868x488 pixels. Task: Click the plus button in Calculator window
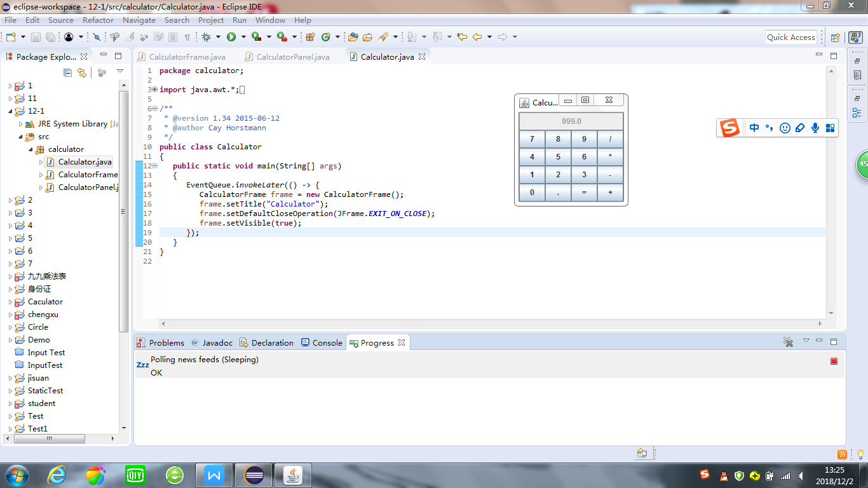point(610,193)
